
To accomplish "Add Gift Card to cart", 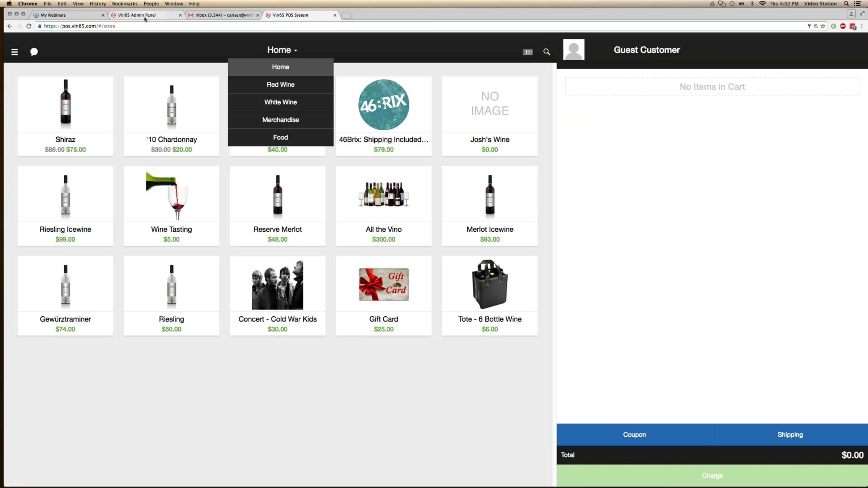I will click(x=384, y=296).
